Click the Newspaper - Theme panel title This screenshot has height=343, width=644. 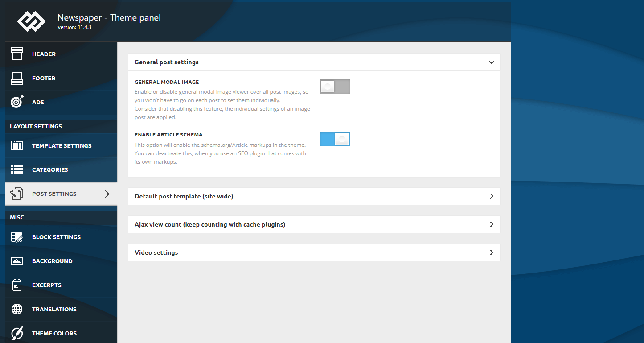click(109, 18)
